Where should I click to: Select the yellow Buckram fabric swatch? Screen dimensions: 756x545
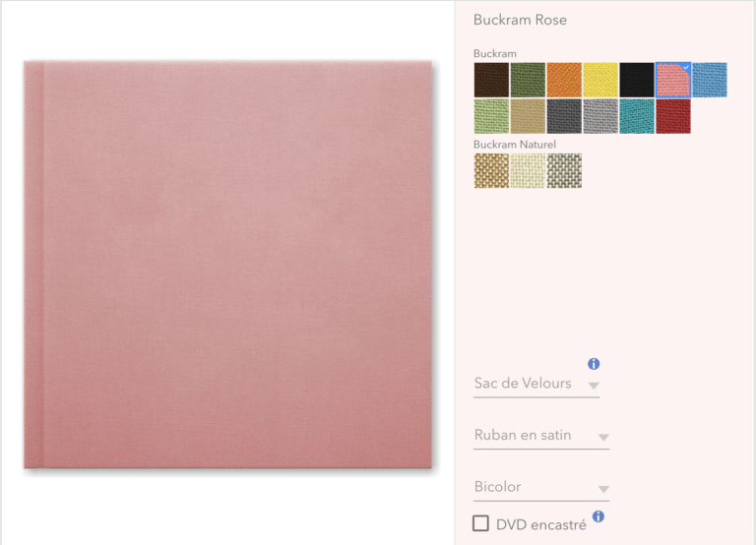pyautogui.click(x=600, y=80)
